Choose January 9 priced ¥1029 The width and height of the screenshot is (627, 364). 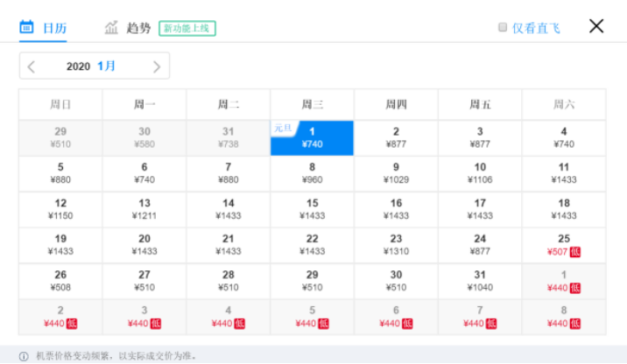tap(396, 173)
